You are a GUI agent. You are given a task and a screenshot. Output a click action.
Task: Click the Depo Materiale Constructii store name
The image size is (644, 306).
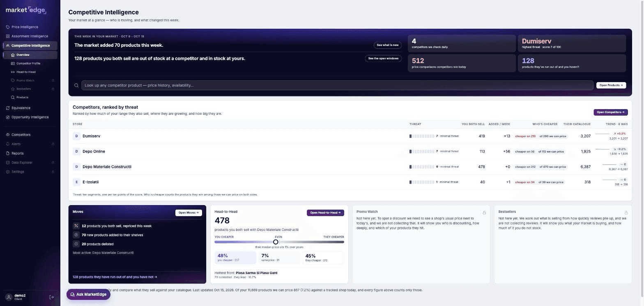pyautogui.click(x=107, y=167)
